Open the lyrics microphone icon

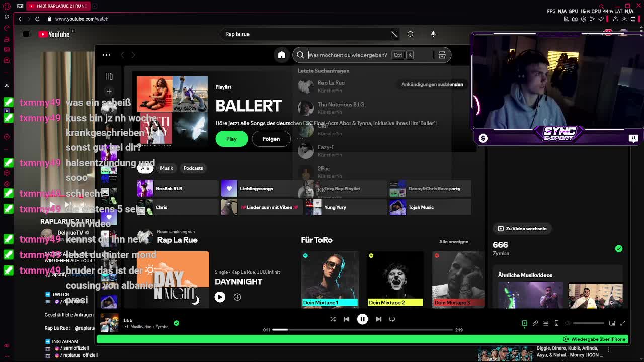(535, 323)
